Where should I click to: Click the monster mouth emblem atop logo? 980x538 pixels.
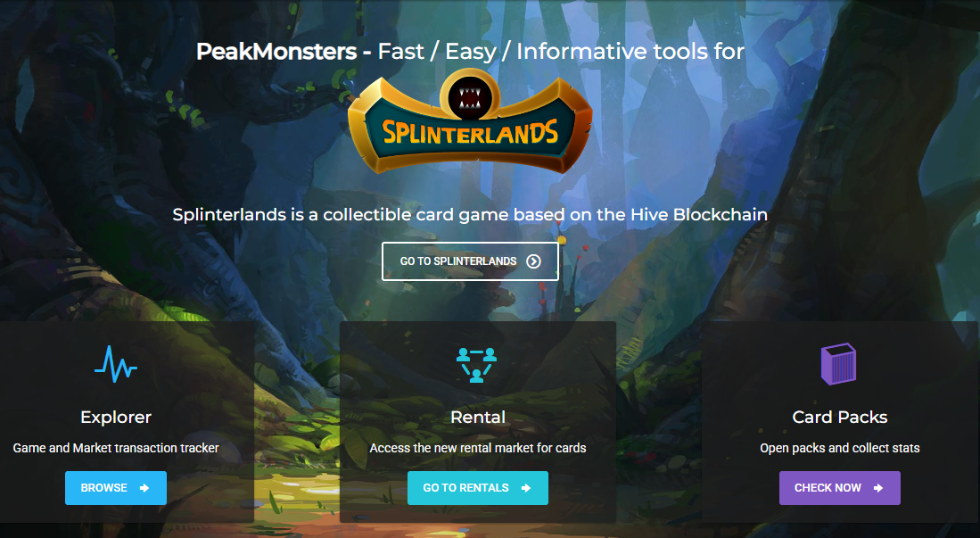pyautogui.click(x=470, y=97)
